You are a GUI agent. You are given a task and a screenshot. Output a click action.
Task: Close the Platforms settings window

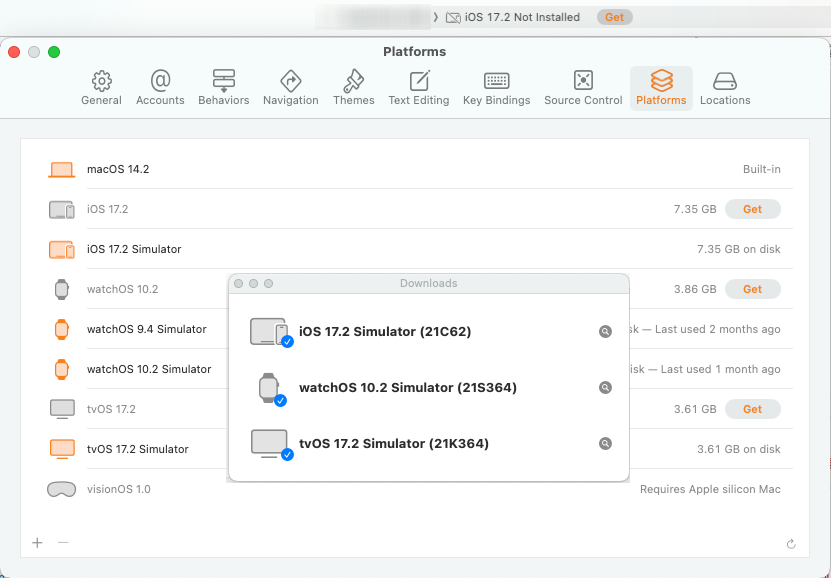click(14, 52)
